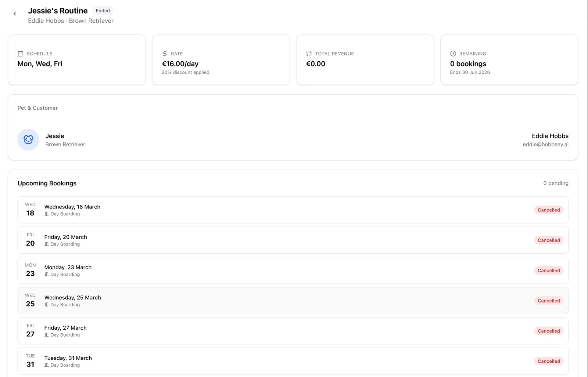
Task: Toggle the Cancelled badge on 20 March
Action: pos(549,240)
